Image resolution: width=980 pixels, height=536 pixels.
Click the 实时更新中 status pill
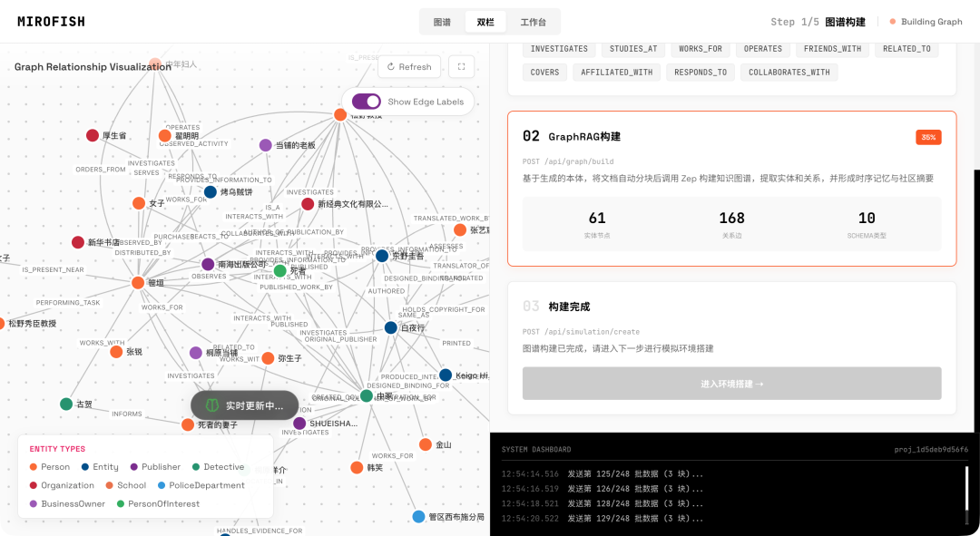point(244,405)
